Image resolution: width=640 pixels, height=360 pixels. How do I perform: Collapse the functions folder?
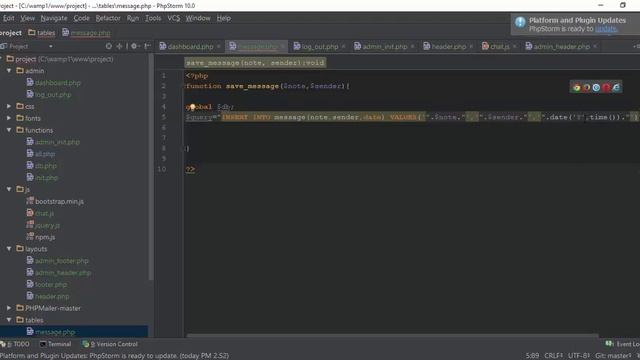click(x=9, y=130)
